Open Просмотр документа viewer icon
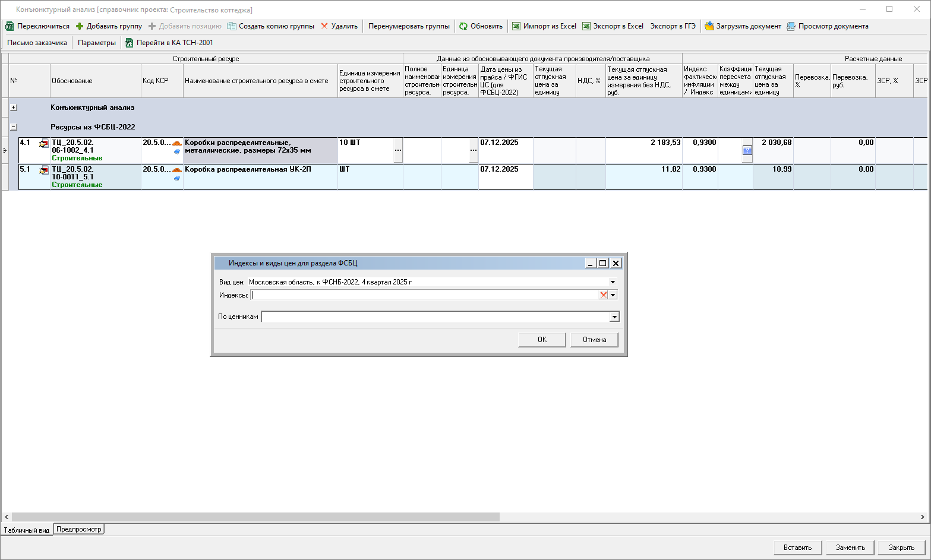Image resolution: width=931 pixels, height=560 pixels. [791, 26]
